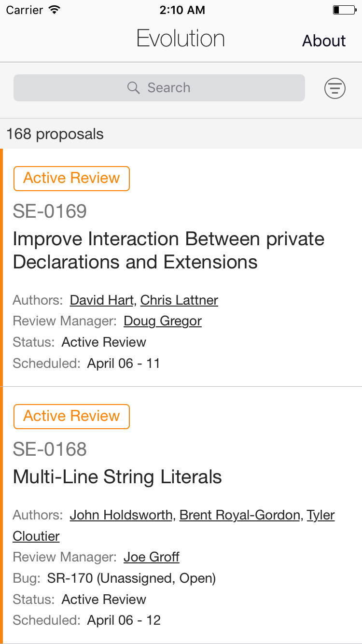Select the SE-0168 proposal number

50,449
